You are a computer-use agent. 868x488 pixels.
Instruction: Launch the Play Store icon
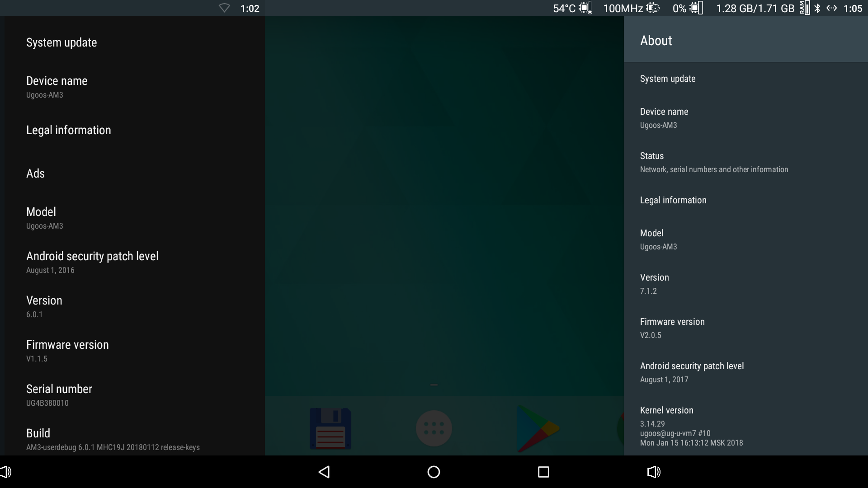(x=538, y=428)
